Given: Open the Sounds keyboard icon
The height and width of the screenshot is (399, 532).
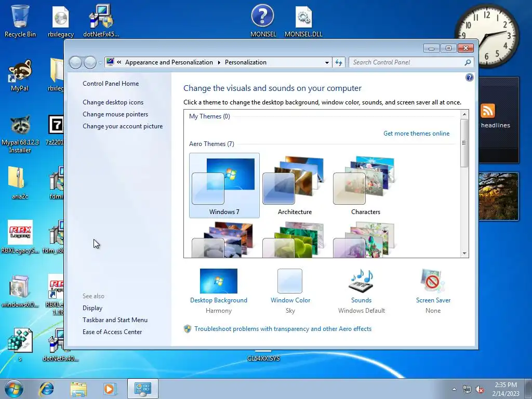Looking at the screenshot, I should [x=362, y=281].
